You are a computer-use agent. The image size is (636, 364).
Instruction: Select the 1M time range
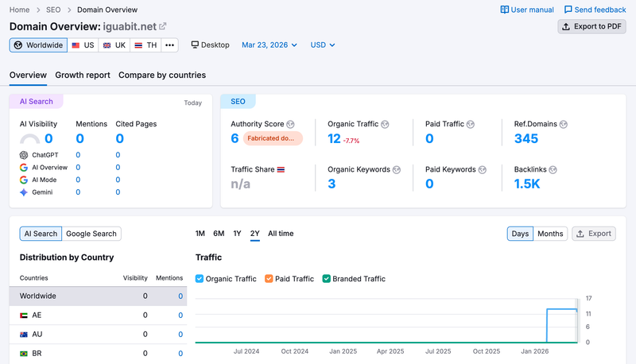click(x=200, y=234)
